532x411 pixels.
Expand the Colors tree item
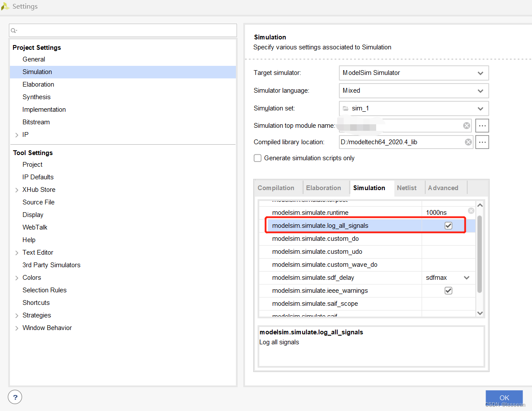[x=17, y=277]
